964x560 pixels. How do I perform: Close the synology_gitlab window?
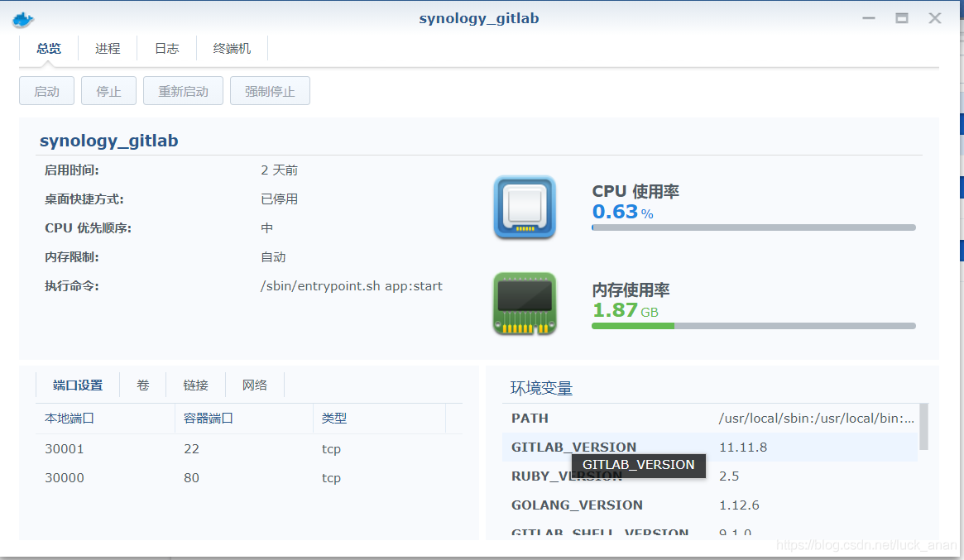[x=934, y=18]
